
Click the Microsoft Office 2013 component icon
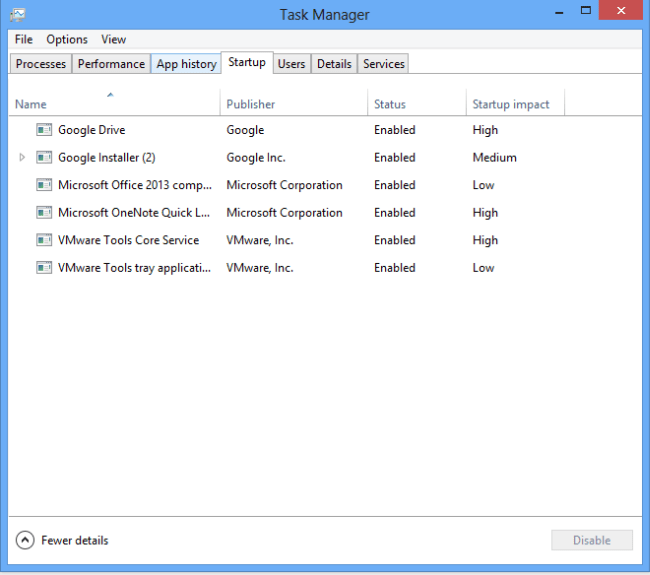coord(44,185)
